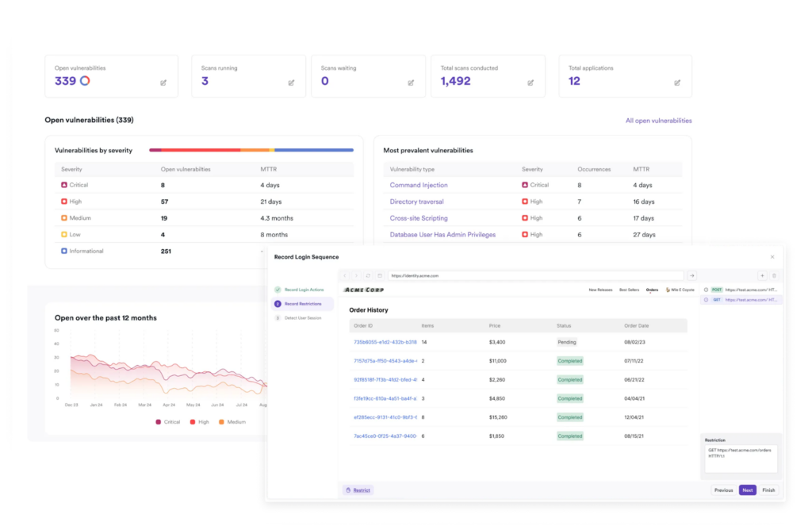Click the Informational severity icon
This screenshot has width=812, height=530.
coord(64,252)
